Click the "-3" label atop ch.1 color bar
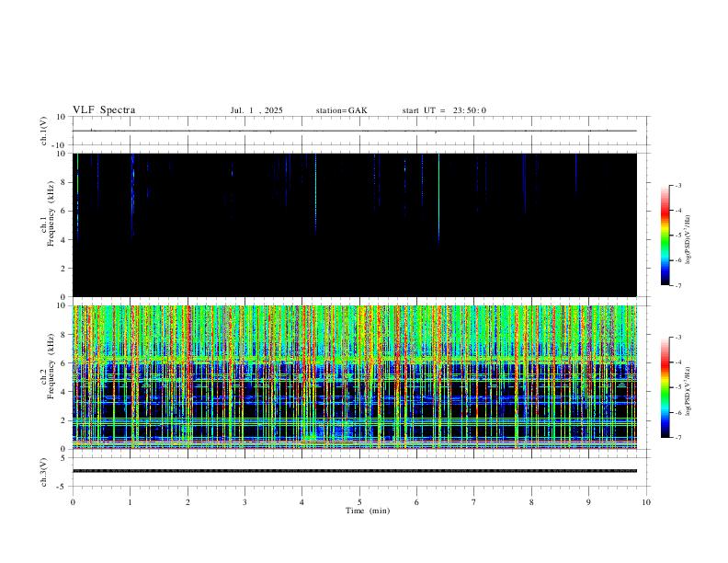Viewport: 728px width, 563px height. coord(677,185)
